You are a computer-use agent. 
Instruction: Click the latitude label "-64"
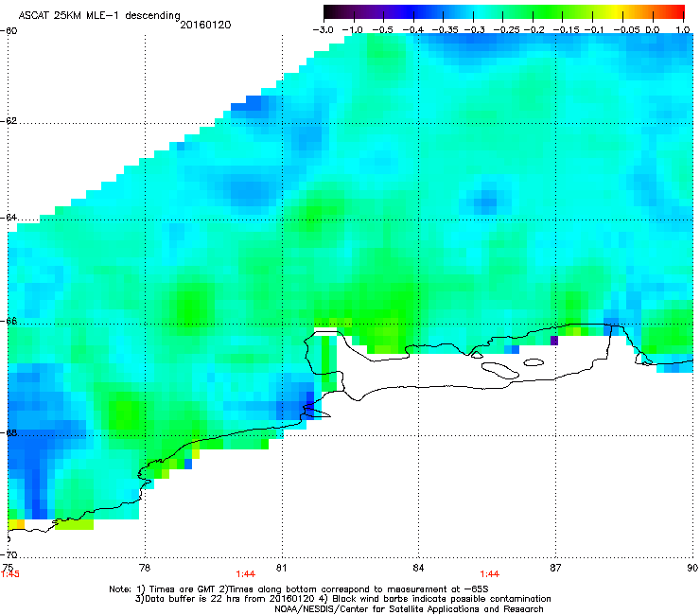[9, 218]
